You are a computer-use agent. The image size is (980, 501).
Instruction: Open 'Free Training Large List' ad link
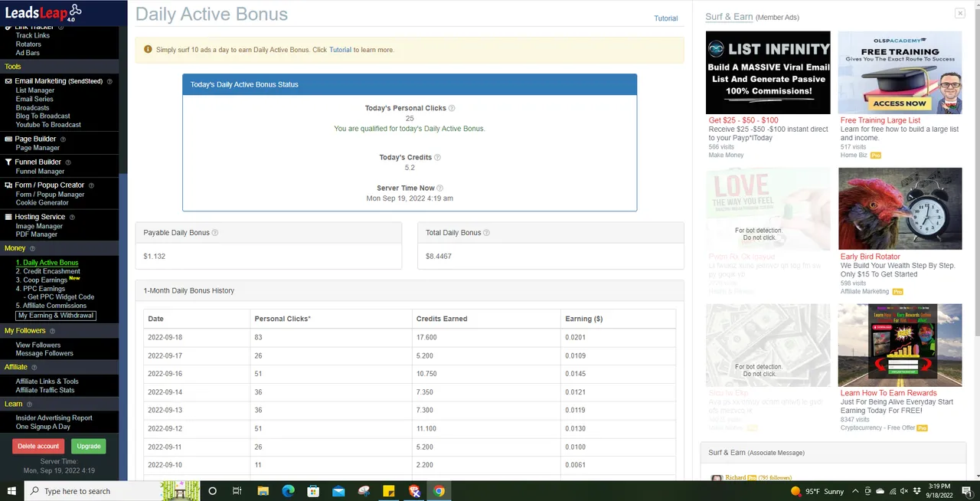(x=880, y=120)
